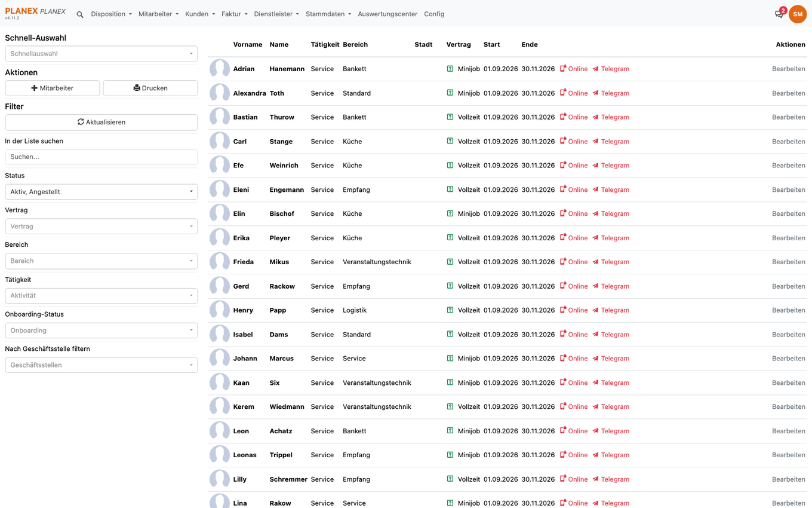
Task: Open the Onboarding filter dropdown
Action: [101, 330]
